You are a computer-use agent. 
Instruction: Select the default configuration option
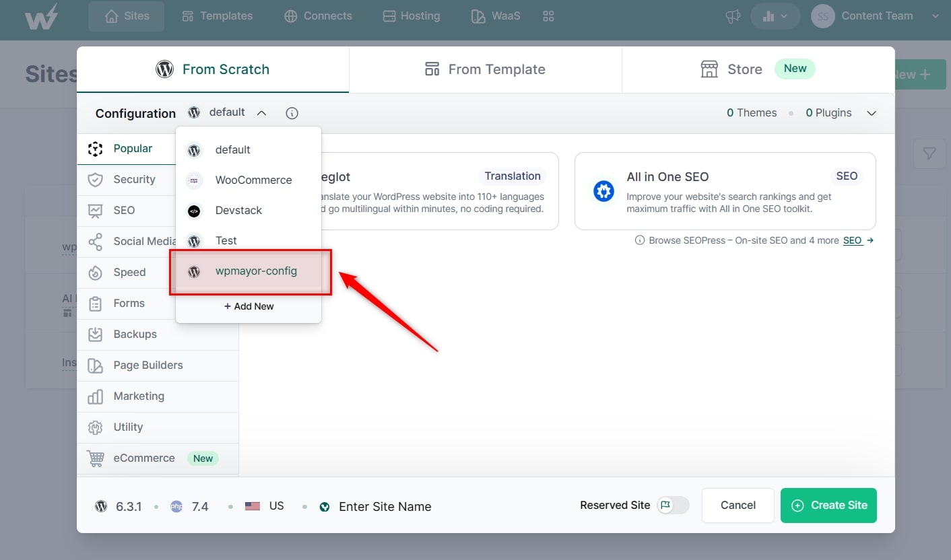(249, 149)
